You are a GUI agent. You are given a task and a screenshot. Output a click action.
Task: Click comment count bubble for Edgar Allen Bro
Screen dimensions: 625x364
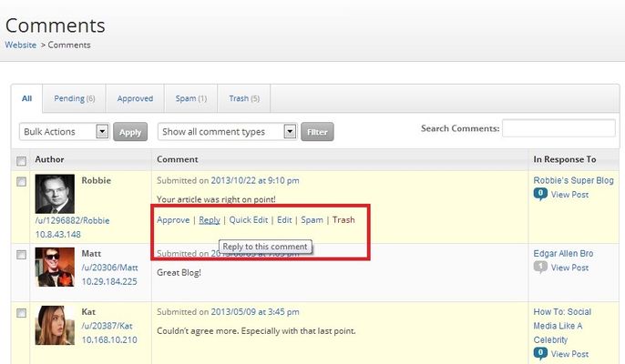tap(540, 268)
